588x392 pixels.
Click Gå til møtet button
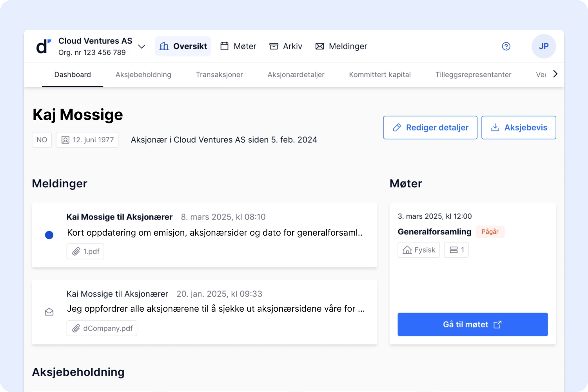(x=473, y=325)
